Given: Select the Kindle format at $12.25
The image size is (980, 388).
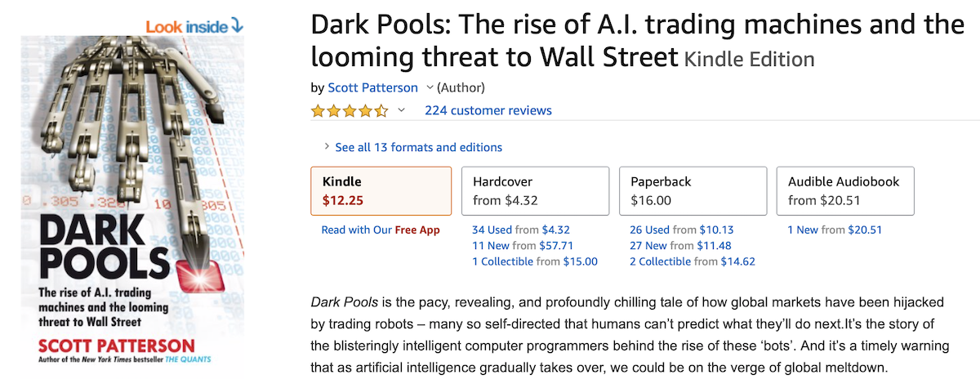Looking at the screenshot, I should (x=381, y=190).
